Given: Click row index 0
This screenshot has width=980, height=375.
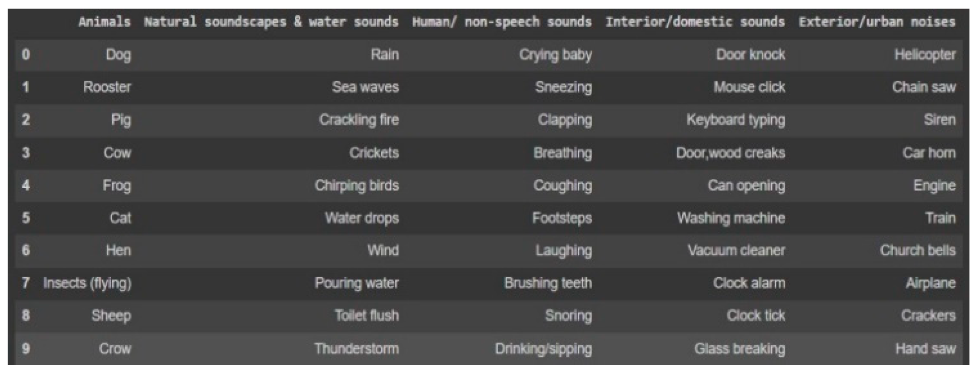Looking at the screenshot, I should coord(26,55).
